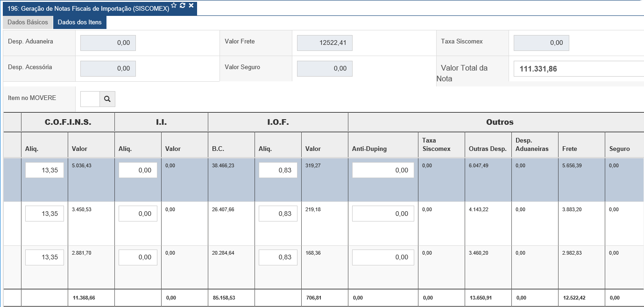The image size is (644, 307).
Task: Click Outras Desp. total 13.650,91
Action: click(x=481, y=298)
